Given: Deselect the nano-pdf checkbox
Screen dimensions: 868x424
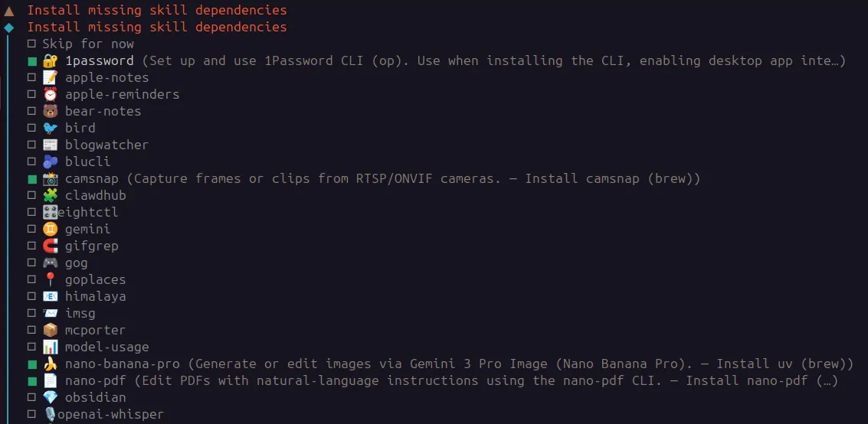Looking at the screenshot, I should coord(31,381).
